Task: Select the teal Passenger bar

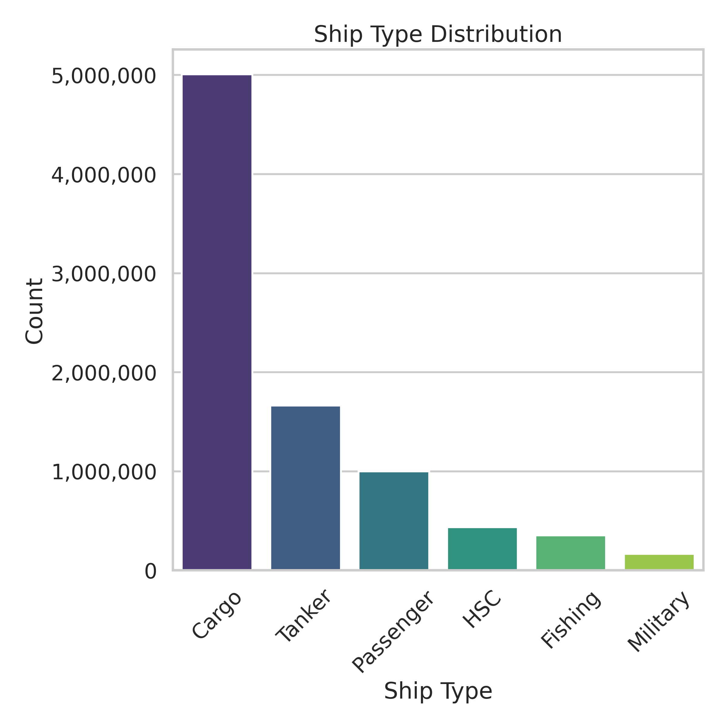Action: [394, 521]
